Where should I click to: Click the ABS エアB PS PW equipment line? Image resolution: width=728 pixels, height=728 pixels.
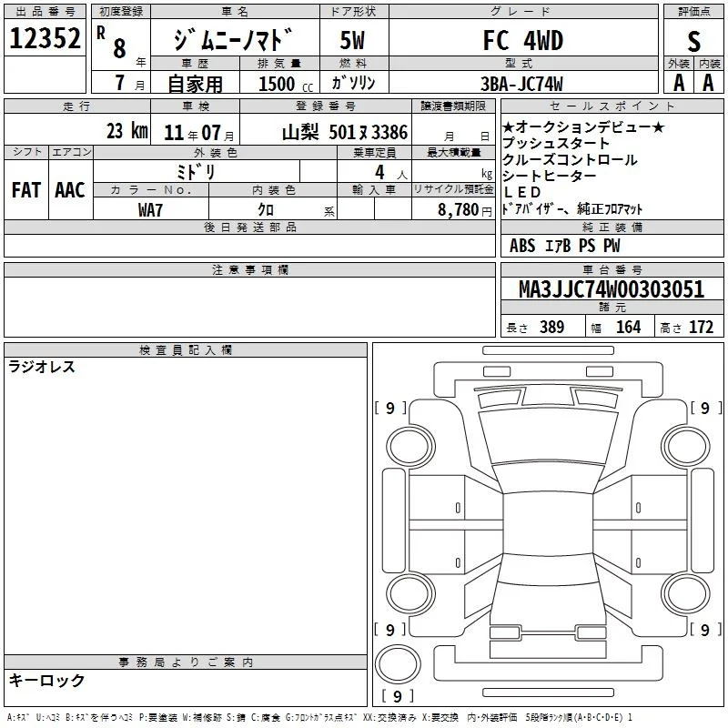pos(564,246)
